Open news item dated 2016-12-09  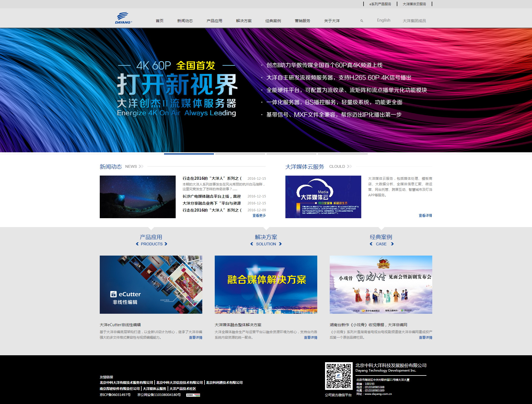click(212, 210)
